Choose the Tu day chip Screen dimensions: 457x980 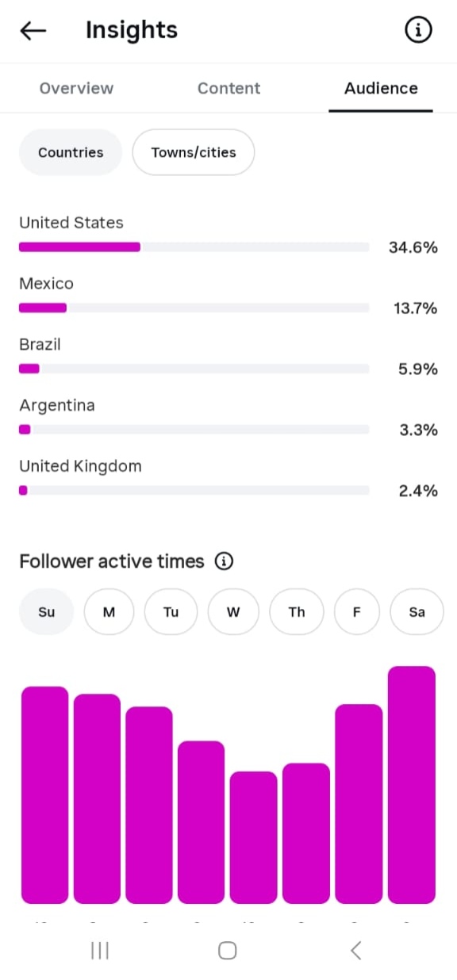click(x=171, y=611)
